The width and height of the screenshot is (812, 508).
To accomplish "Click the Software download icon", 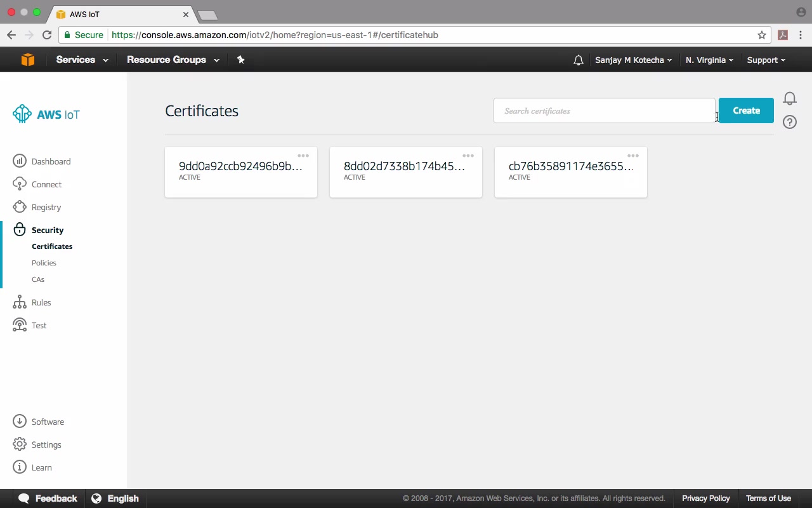I will click(x=20, y=422).
